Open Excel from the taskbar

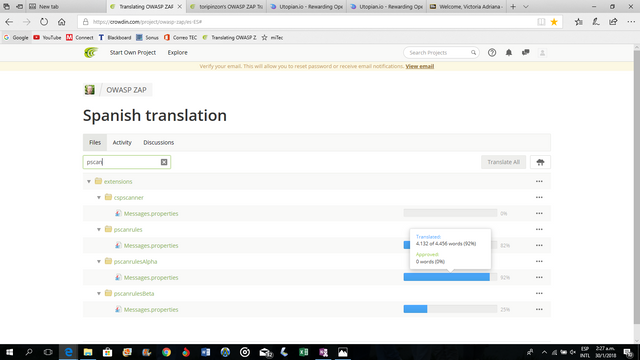(x=303, y=352)
